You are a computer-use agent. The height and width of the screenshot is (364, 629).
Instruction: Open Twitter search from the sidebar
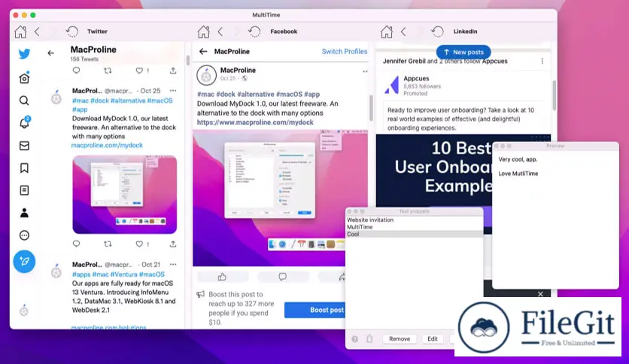pos(24,101)
